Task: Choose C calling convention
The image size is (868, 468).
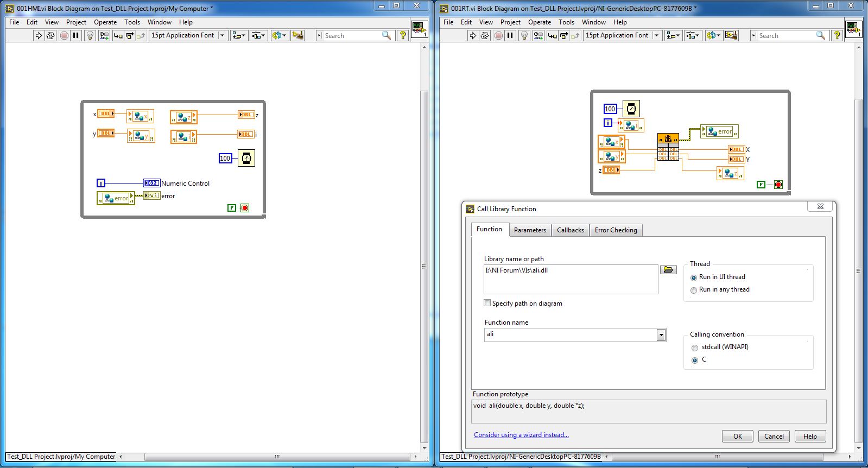Action: click(699, 360)
